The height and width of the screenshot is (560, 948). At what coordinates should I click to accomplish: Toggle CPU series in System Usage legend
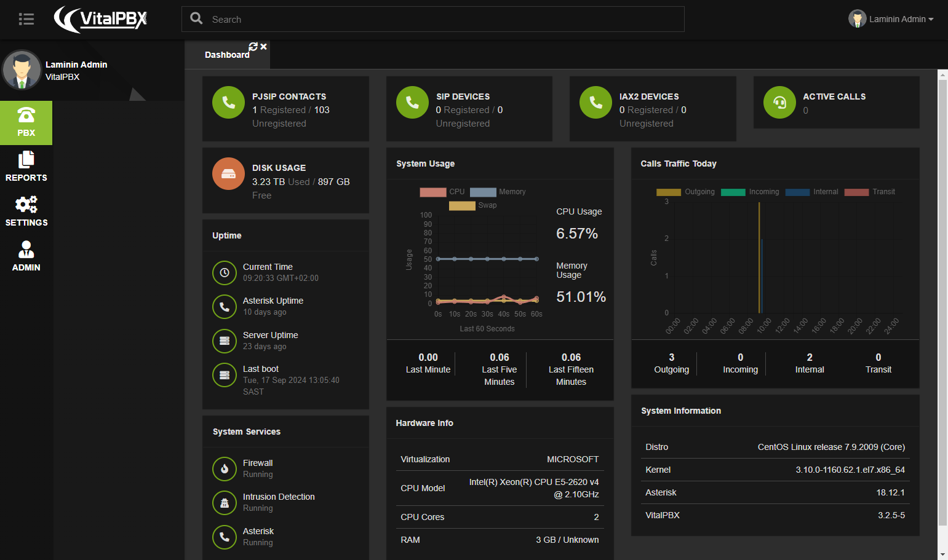(x=442, y=192)
